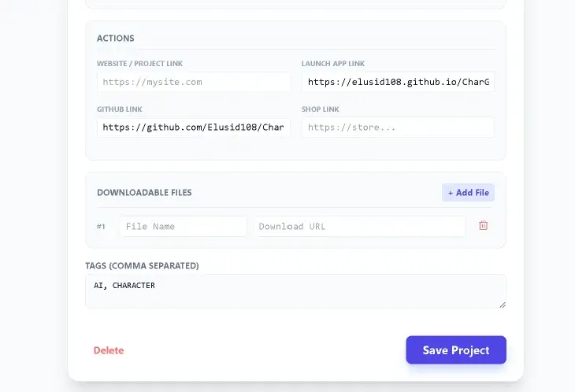Click the + Add File button
Viewport: 575px width, 392px height.
469,193
